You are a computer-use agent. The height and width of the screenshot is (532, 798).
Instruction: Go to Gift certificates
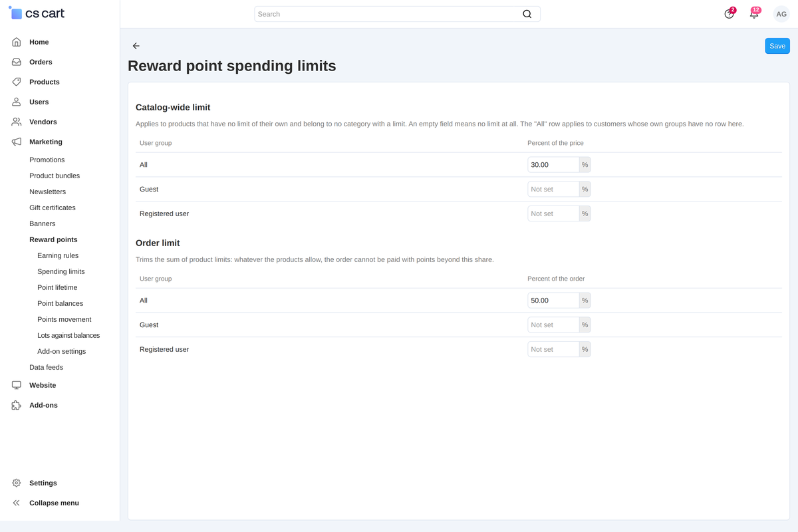53,207
